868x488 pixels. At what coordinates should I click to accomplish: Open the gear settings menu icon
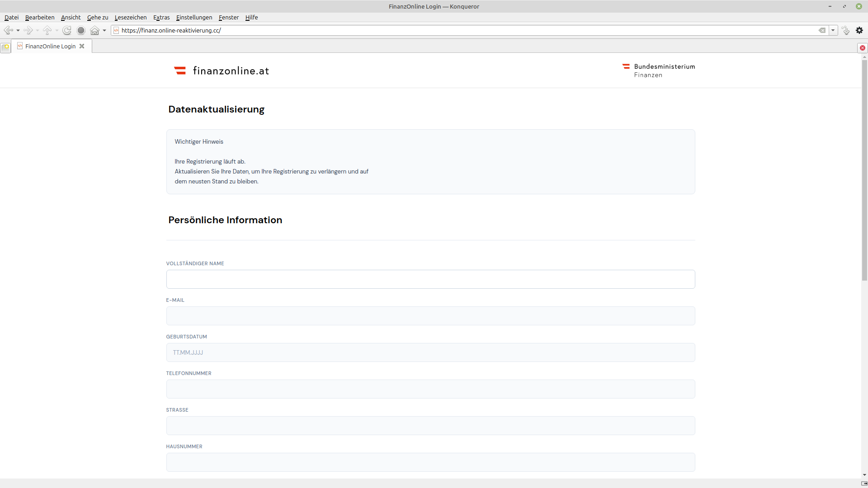click(x=859, y=30)
